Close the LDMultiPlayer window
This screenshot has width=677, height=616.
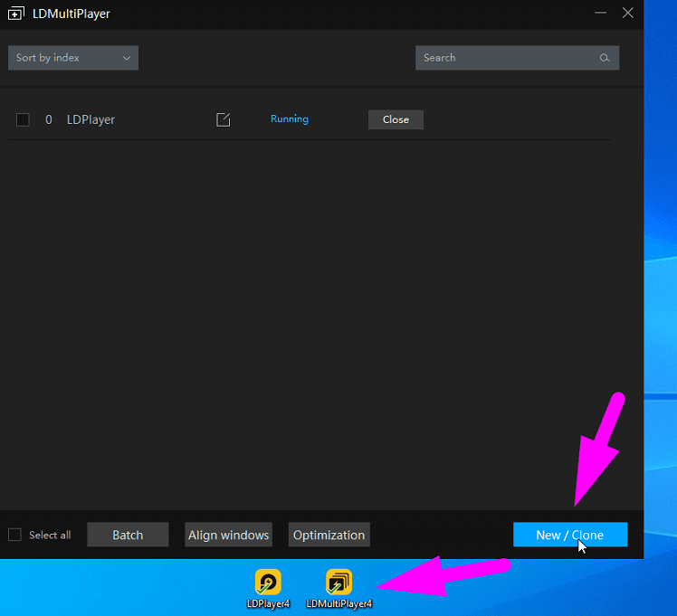coord(628,13)
